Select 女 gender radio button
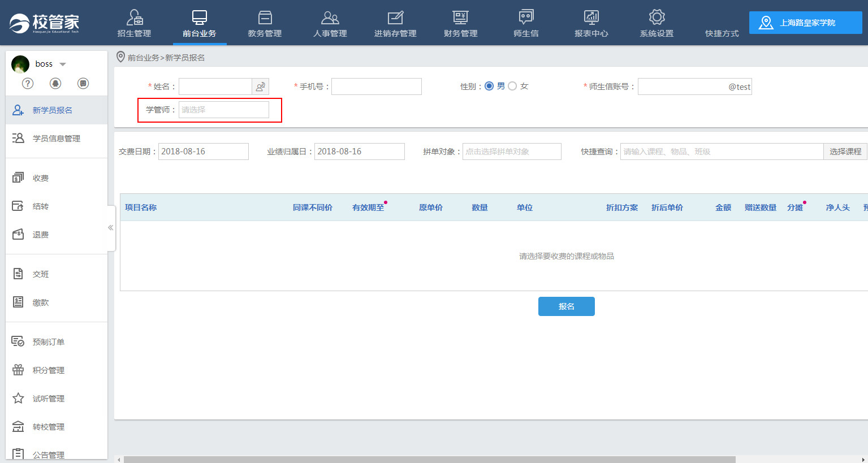 coord(512,86)
